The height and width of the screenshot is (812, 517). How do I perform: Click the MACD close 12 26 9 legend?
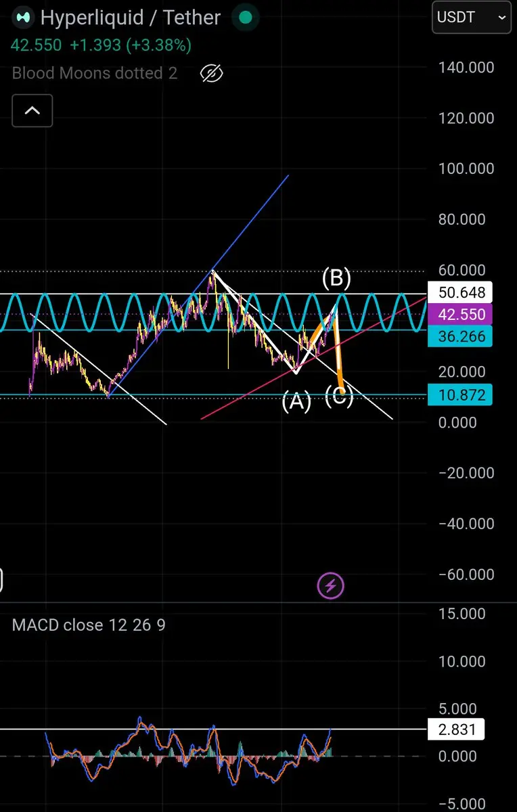coord(89,625)
